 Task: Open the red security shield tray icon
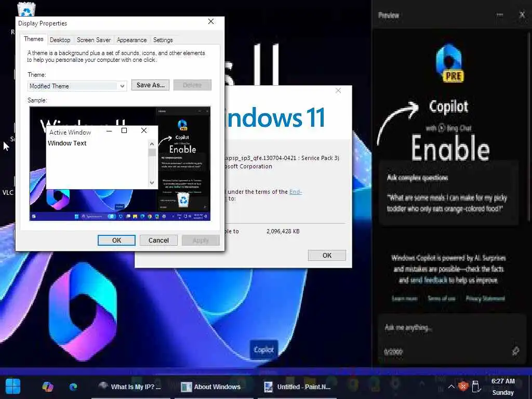(463, 386)
